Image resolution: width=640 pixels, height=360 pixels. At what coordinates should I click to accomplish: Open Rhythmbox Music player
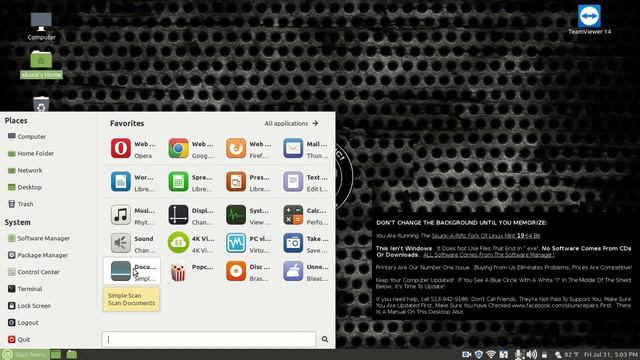pos(133,216)
